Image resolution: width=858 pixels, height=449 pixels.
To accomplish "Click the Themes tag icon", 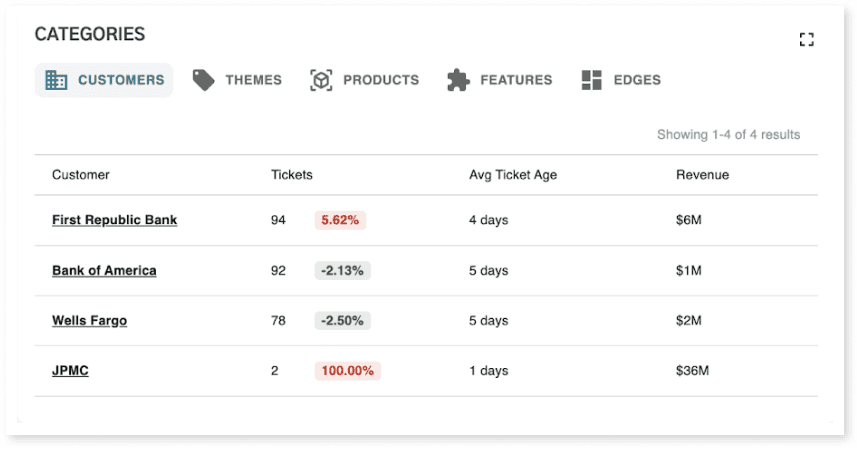I will [x=204, y=80].
